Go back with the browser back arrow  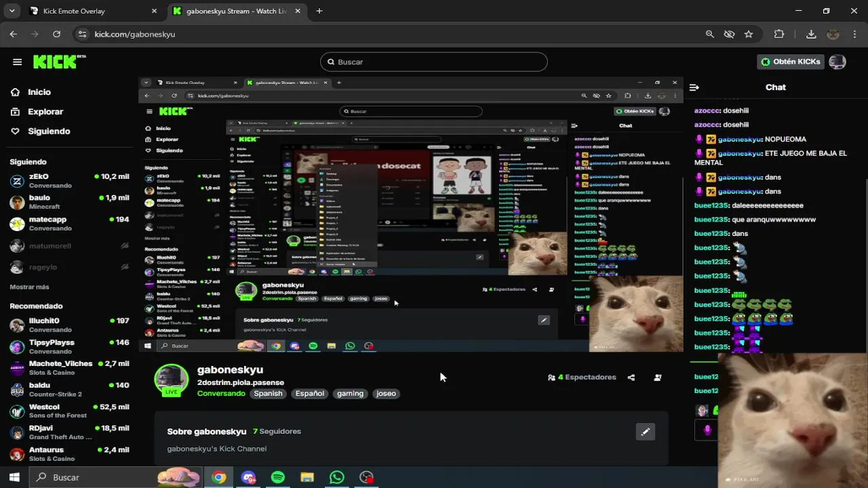coord(13,34)
